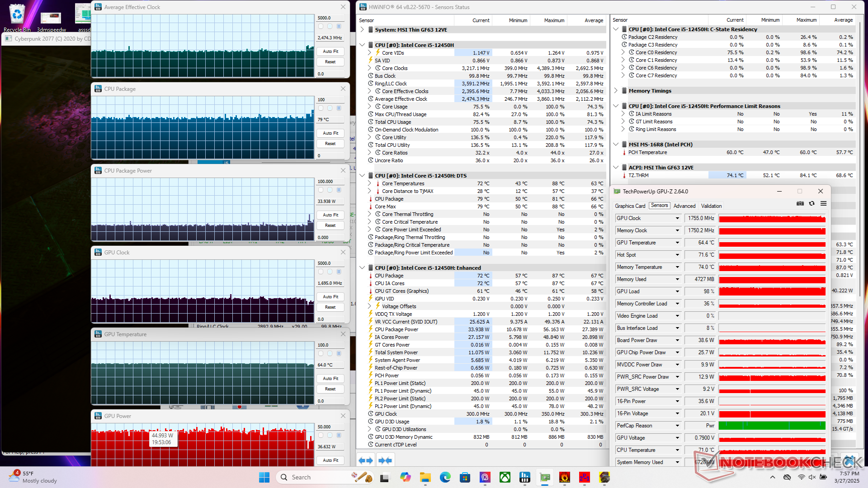Click the HWiNFO collapse columns arrows icon
The width and height of the screenshot is (868, 488).
click(x=385, y=460)
